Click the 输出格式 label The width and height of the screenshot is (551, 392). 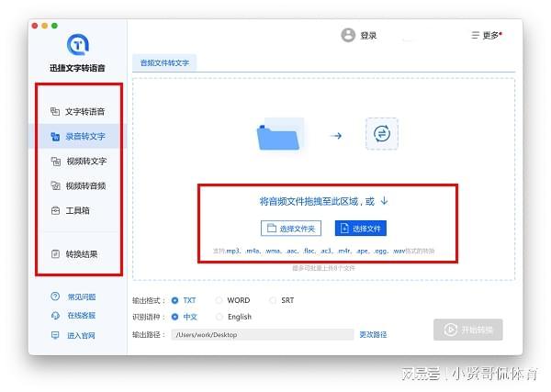(149, 301)
